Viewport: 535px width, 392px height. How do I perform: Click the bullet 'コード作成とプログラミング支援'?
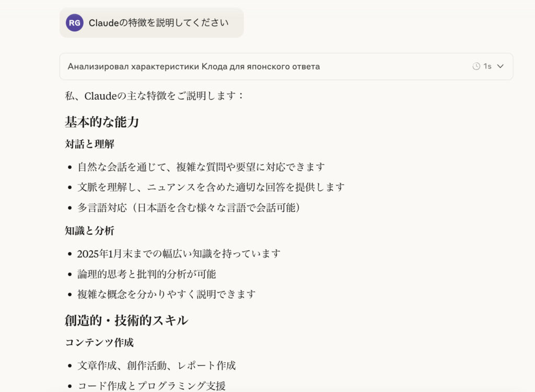pyautogui.click(x=152, y=386)
